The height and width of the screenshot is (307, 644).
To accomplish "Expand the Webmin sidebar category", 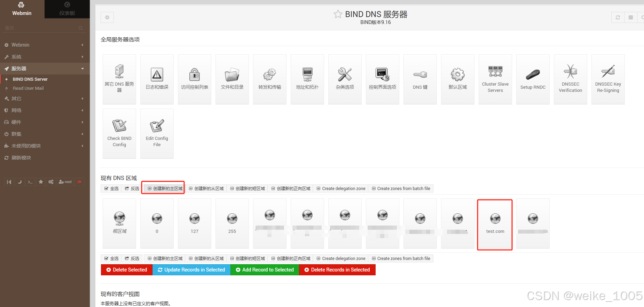I will [45, 45].
